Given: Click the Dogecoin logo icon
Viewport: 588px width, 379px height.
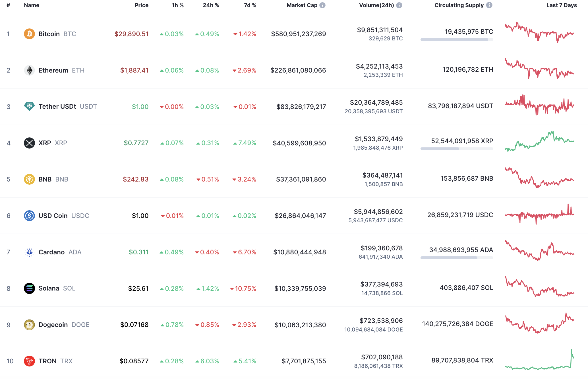Looking at the screenshot, I should click(x=29, y=324).
